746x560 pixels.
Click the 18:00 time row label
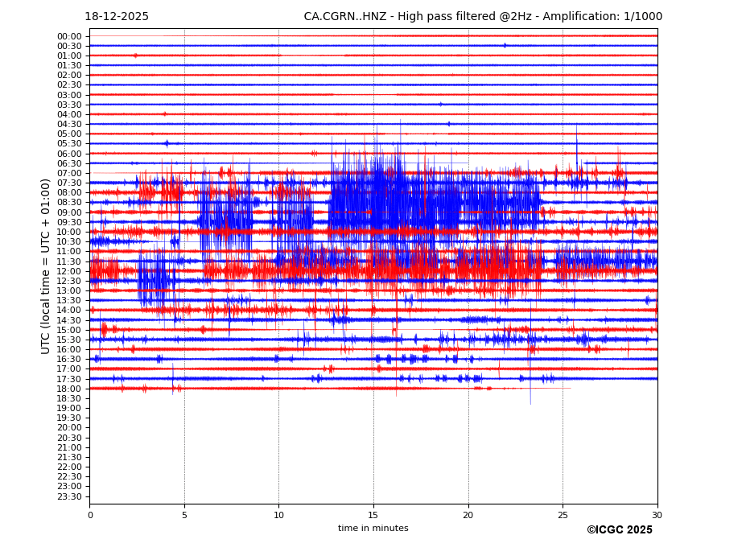coord(69,389)
